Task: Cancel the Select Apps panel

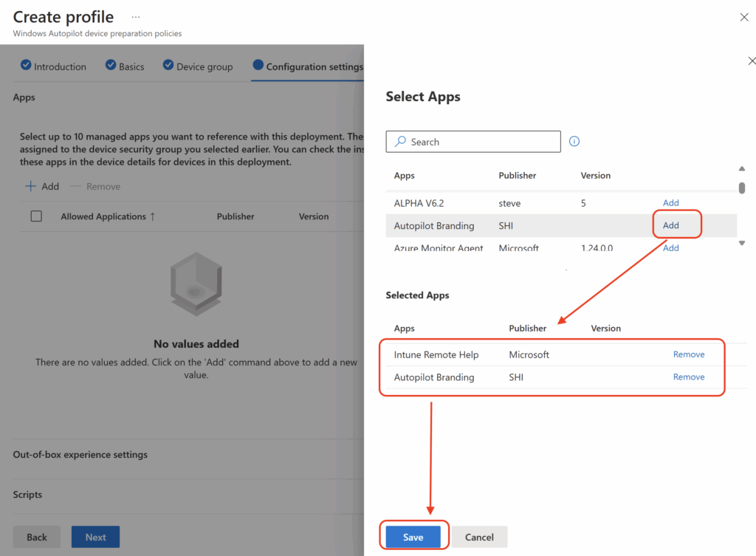Action: click(x=479, y=537)
